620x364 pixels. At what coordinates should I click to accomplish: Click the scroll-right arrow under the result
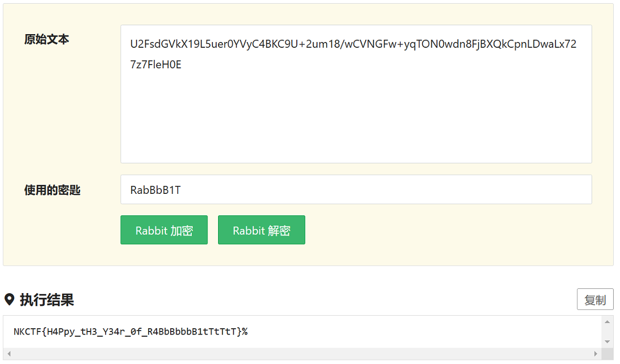click(595, 354)
